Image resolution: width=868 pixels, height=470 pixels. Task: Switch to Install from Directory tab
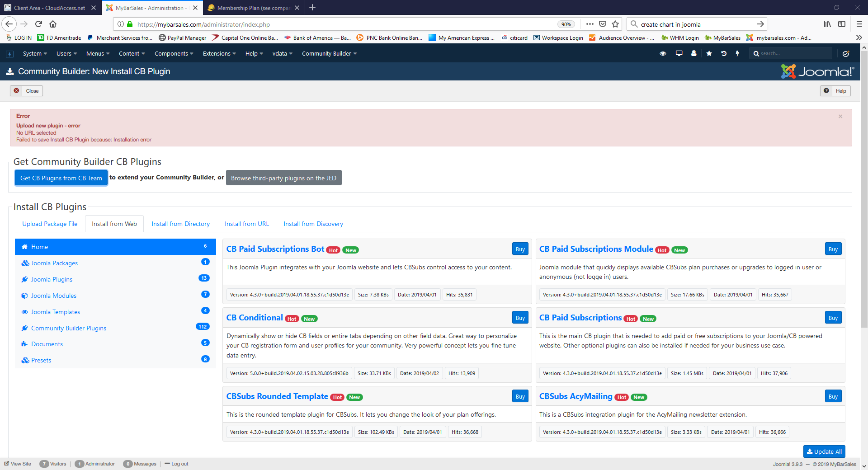click(180, 224)
